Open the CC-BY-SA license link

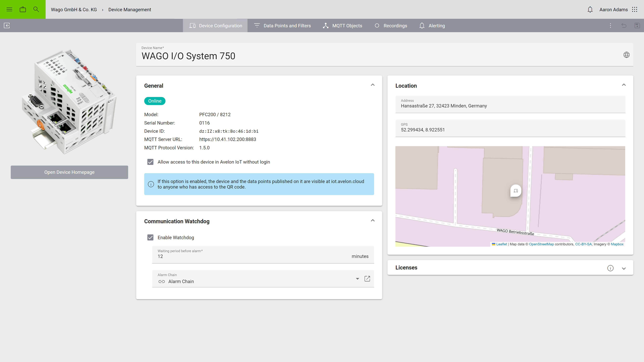[x=583, y=244]
